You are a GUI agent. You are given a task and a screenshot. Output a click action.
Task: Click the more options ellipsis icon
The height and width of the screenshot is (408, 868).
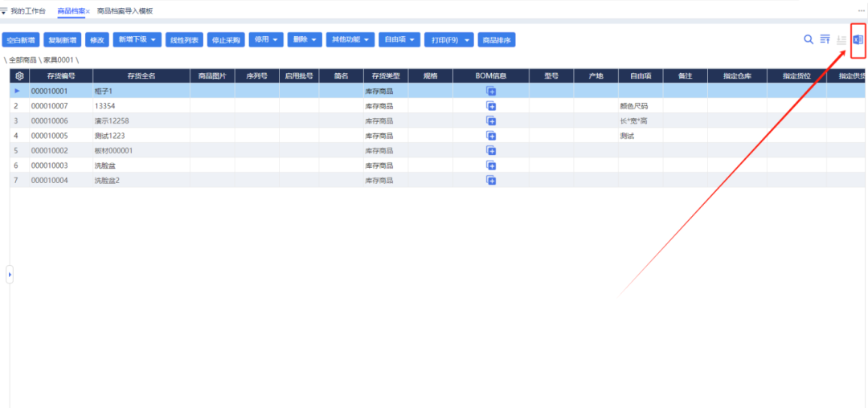point(861,10)
